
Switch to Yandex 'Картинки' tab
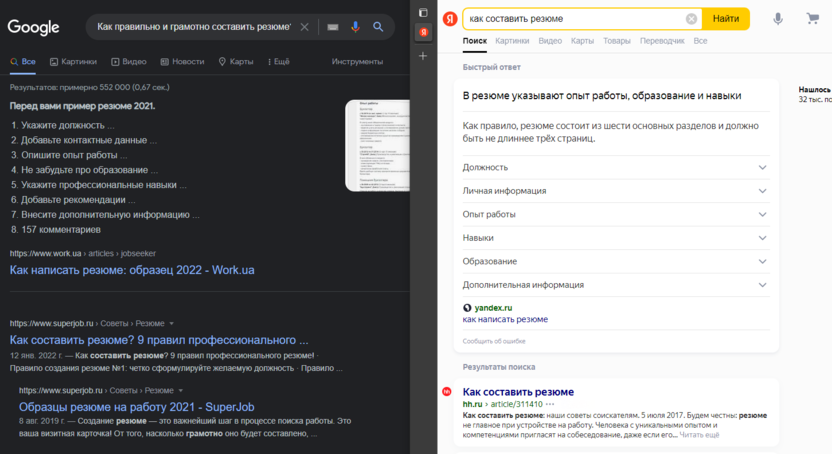512,41
